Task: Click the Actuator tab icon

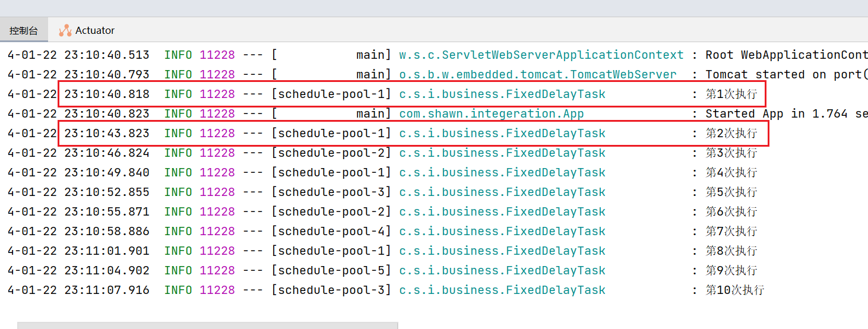Action: click(65, 30)
